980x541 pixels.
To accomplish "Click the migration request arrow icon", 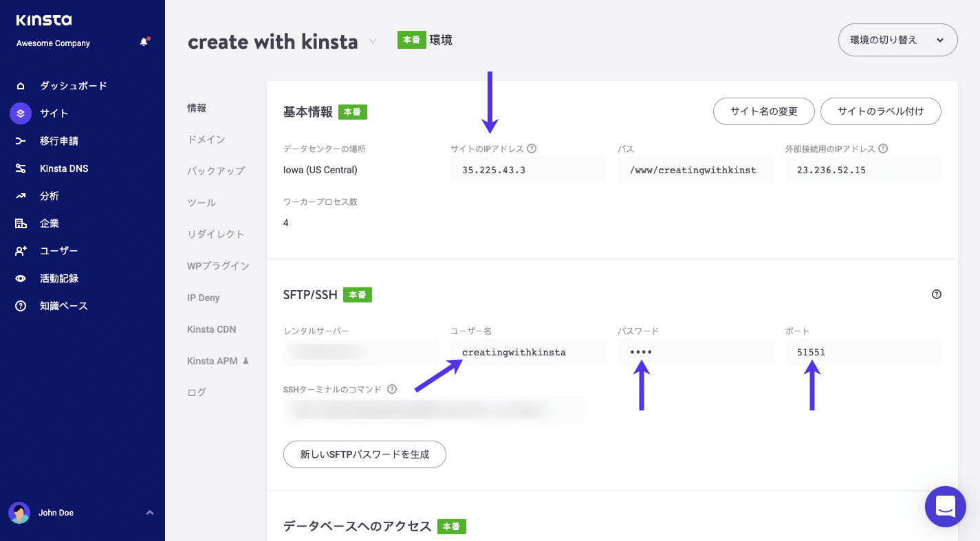I will click(x=21, y=141).
